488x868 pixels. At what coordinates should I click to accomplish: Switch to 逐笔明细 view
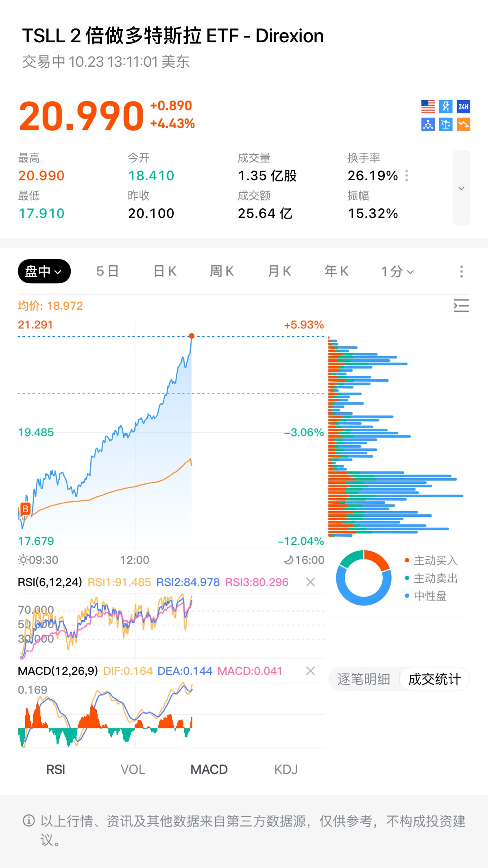pos(364,679)
